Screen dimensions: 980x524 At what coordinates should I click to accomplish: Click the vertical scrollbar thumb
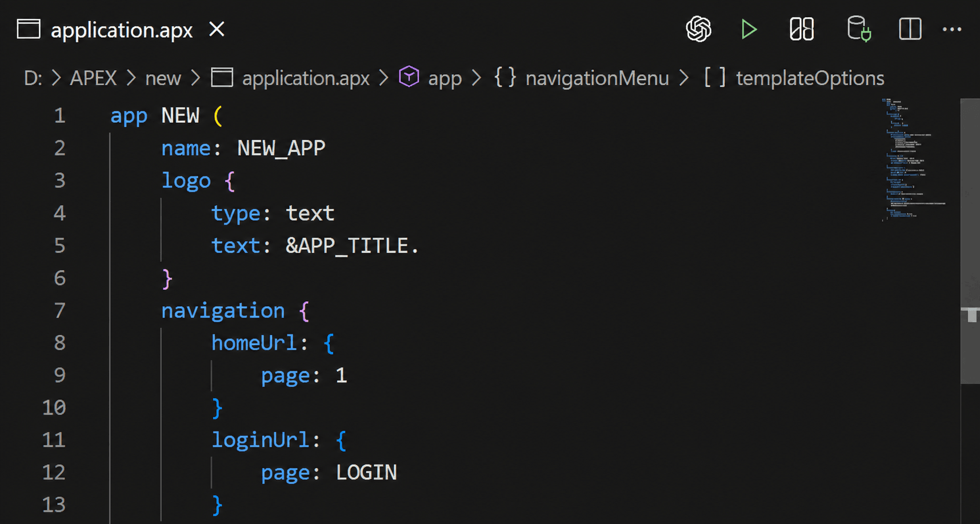click(x=970, y=240)
